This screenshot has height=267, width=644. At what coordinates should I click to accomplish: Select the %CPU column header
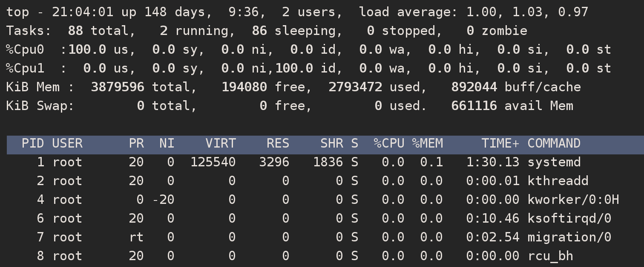tap(389, 143)
